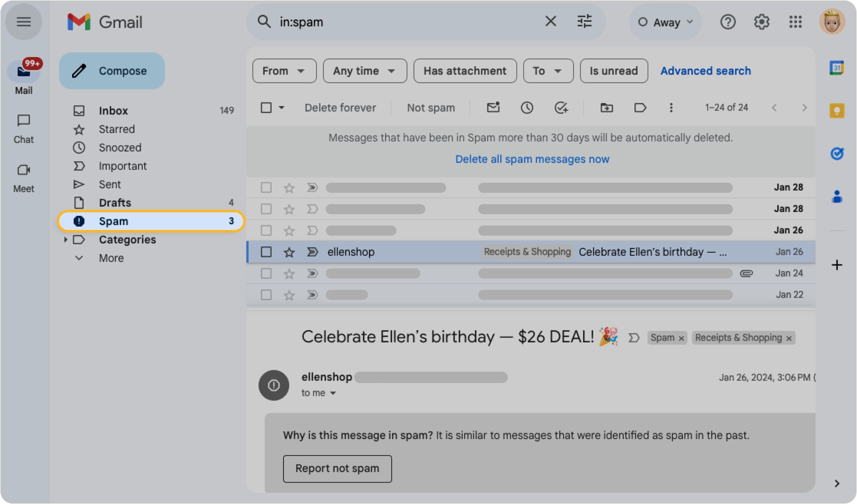Snooze selected spam message with clock icon
The height and width of the screenshot is (504, 857).
pos(527,107)
